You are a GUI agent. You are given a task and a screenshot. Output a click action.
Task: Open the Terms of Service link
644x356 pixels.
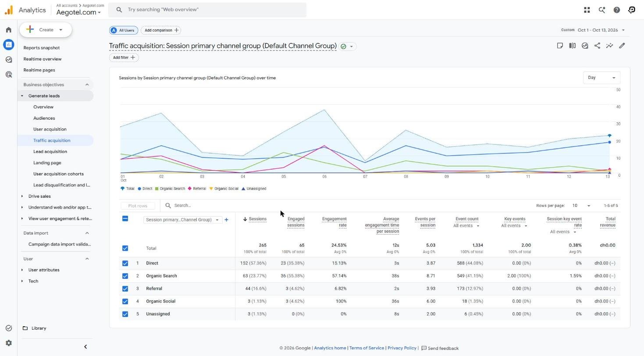click(366, 348)
